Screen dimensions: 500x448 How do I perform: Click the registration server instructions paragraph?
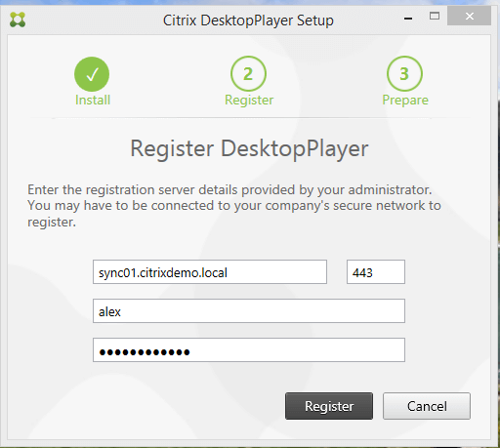click(234, 206)
